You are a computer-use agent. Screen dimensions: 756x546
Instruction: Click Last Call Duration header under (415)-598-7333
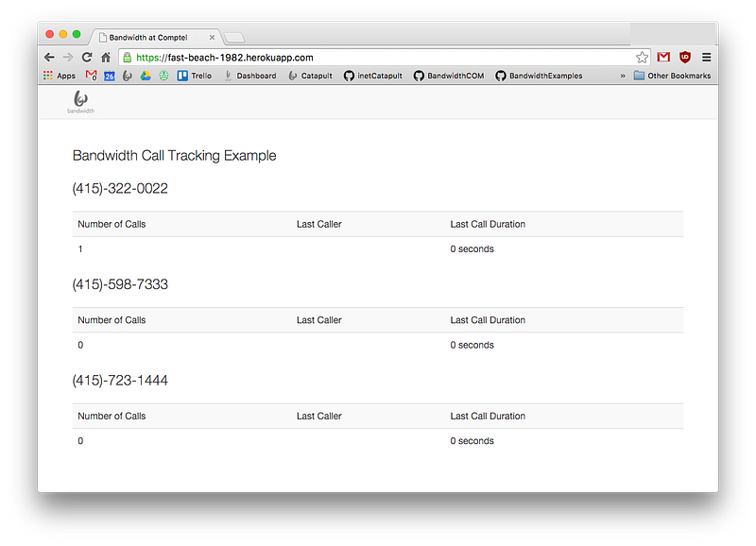point(488,320)
